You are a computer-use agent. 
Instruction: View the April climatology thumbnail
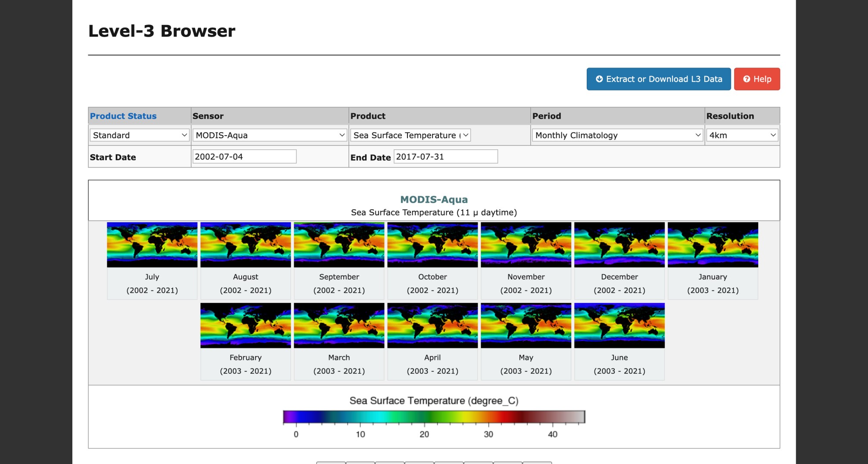tap(432, 325)
